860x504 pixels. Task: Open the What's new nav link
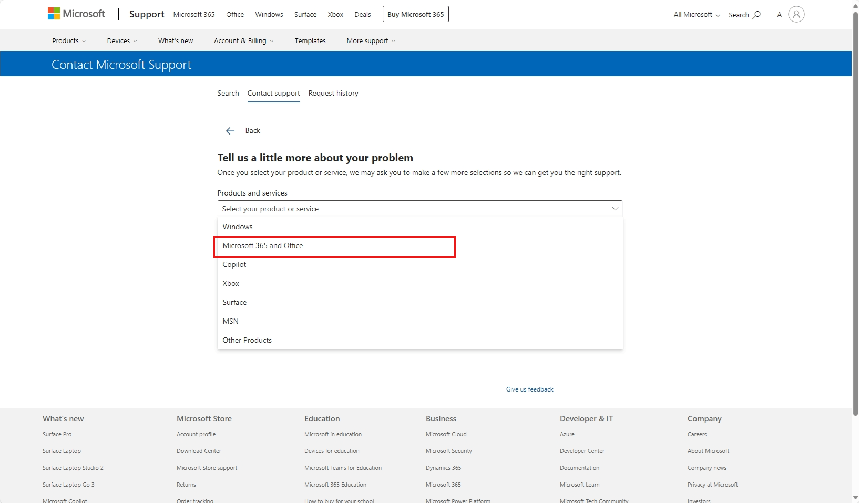[176, 40]
